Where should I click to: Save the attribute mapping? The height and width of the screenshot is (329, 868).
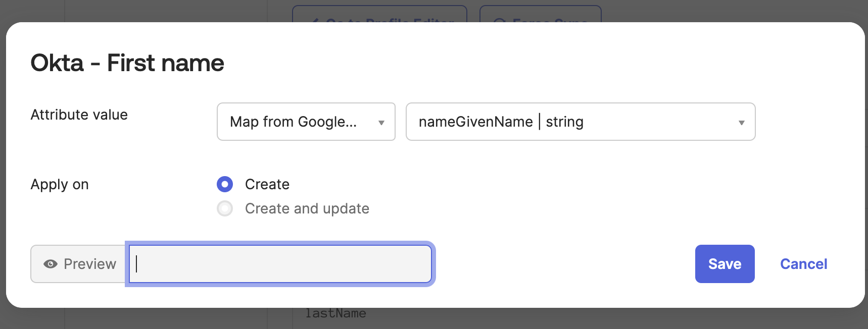[x=725, y=264]
